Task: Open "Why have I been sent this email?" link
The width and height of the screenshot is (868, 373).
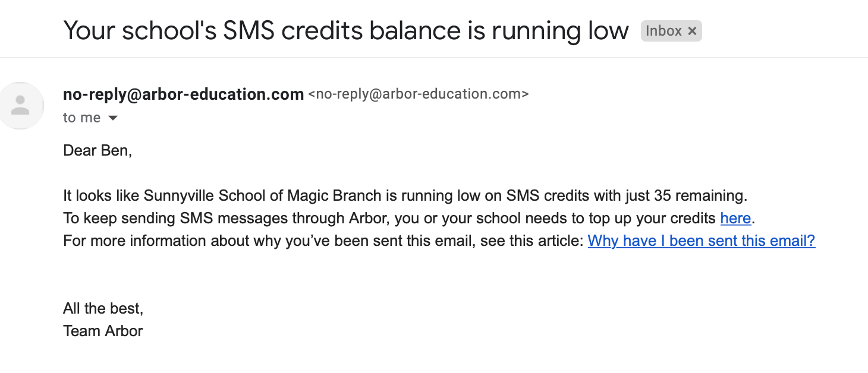Action: click(x=702, y=241)
